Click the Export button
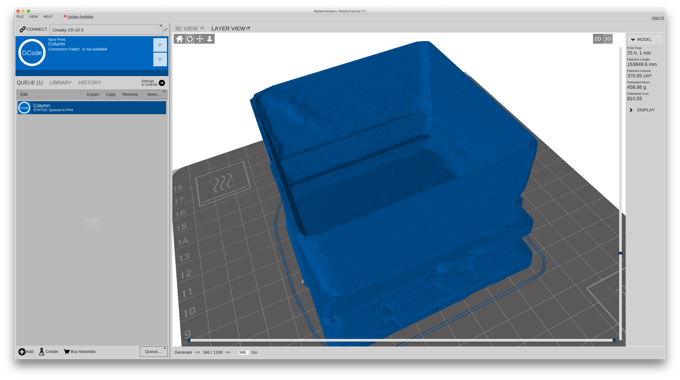 tap(93, 94)
